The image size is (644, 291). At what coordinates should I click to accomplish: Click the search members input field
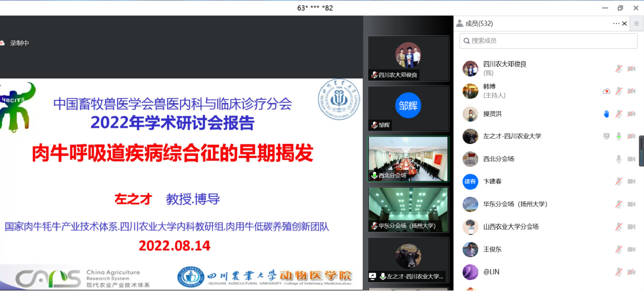[548, 41]
